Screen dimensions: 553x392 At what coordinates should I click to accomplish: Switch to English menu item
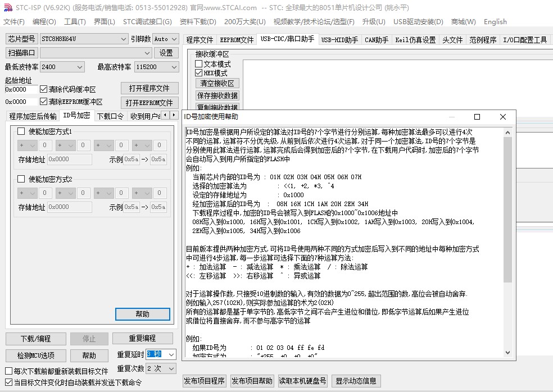(x=495, y=22)
